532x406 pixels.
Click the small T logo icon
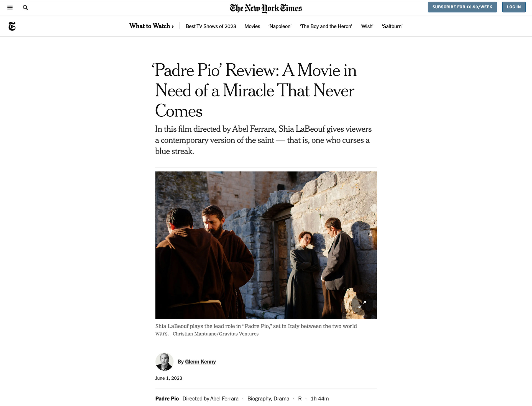point(12,26)
